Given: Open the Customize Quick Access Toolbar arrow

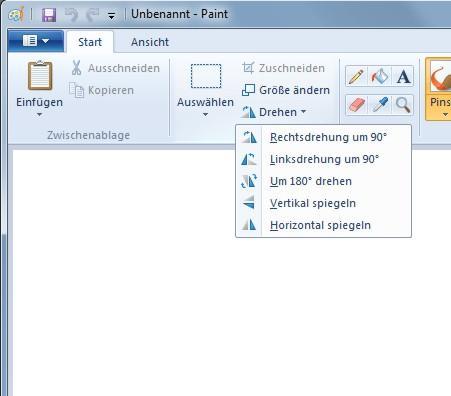Looking at the screenshot, I should click(111, 15).
